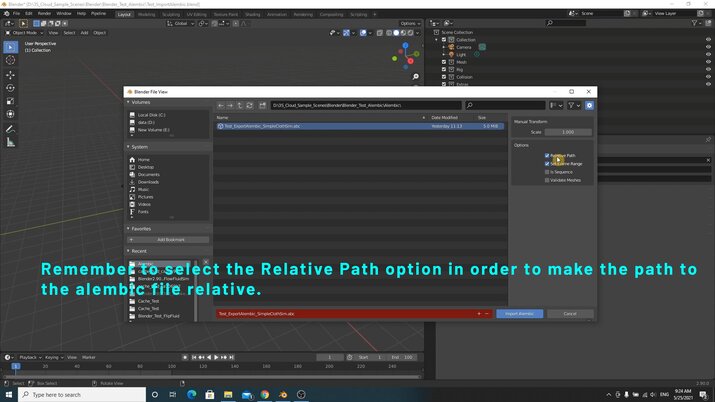Toggle X-ray view in viewport header
Viewport: 715px width, 402px height.
(380, 33)
